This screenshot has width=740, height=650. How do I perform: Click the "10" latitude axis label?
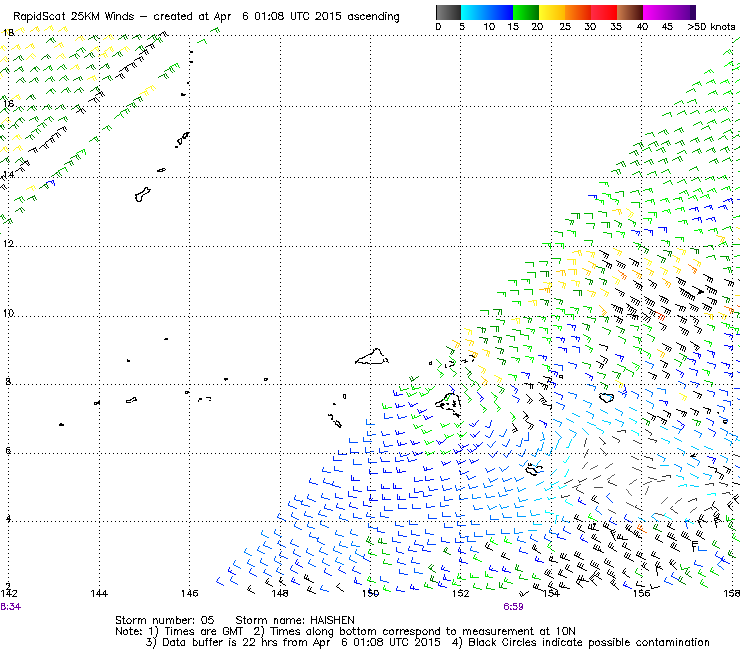(8, 313)
